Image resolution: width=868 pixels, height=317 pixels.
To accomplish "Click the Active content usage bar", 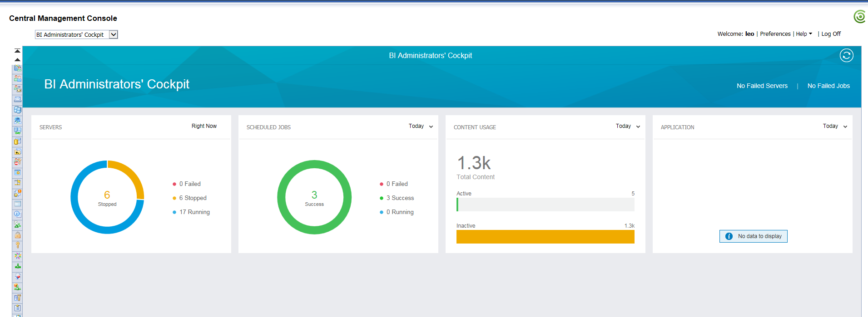I will (x=546, y=205).
